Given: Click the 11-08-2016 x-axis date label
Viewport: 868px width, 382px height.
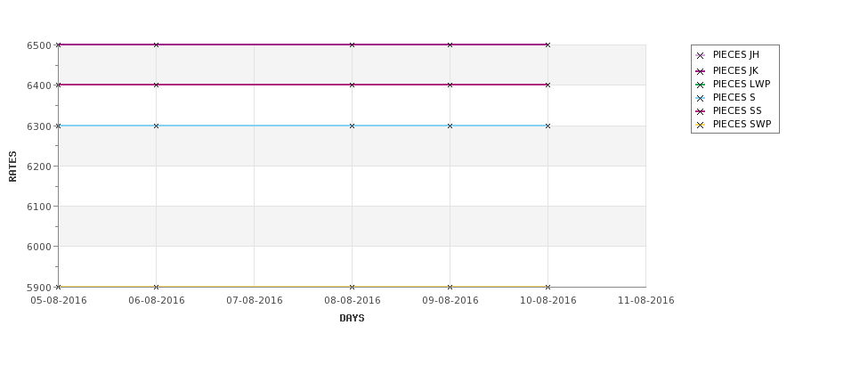Looking at the screenshot, I should 646,300.
